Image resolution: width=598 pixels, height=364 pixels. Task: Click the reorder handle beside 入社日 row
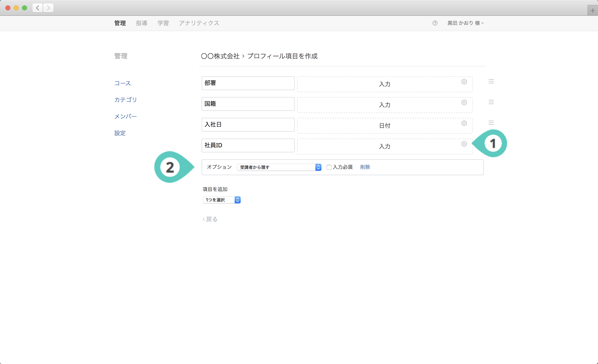pos(491,123)
